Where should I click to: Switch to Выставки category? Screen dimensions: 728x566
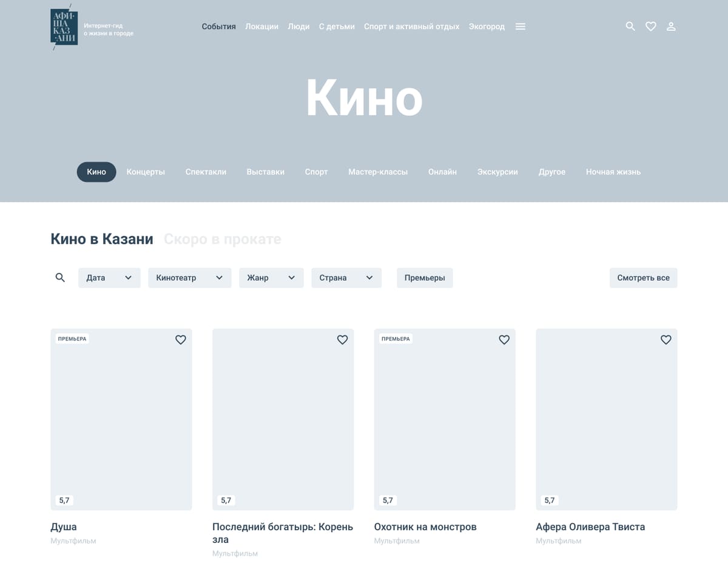point(266,172)
